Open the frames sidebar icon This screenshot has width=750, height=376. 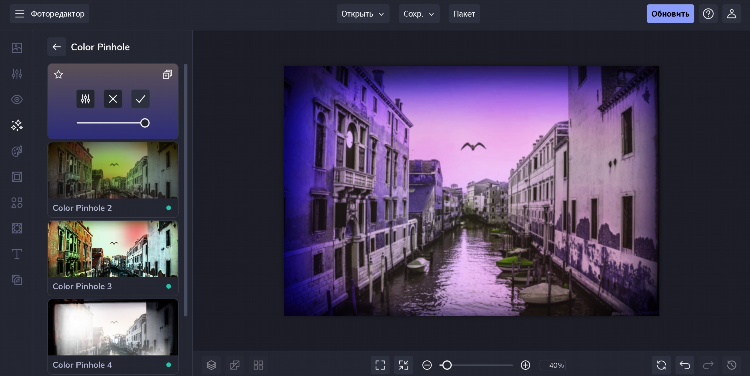(17, 177)
